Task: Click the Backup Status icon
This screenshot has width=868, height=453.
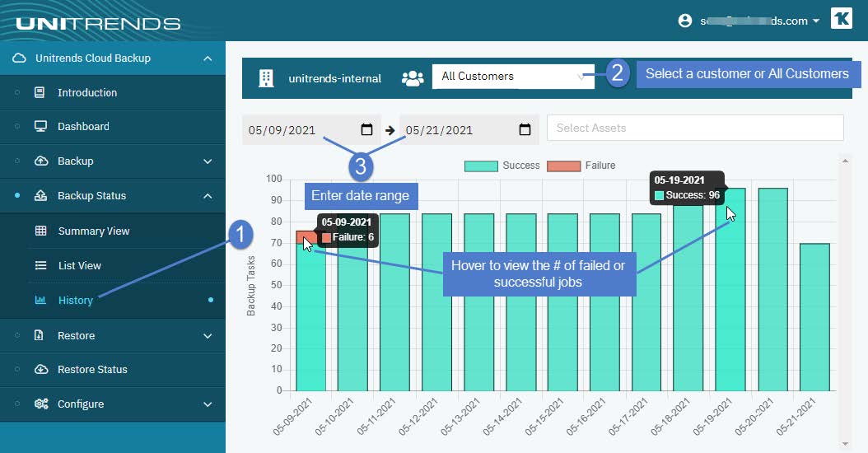Action: coord(41,195)
